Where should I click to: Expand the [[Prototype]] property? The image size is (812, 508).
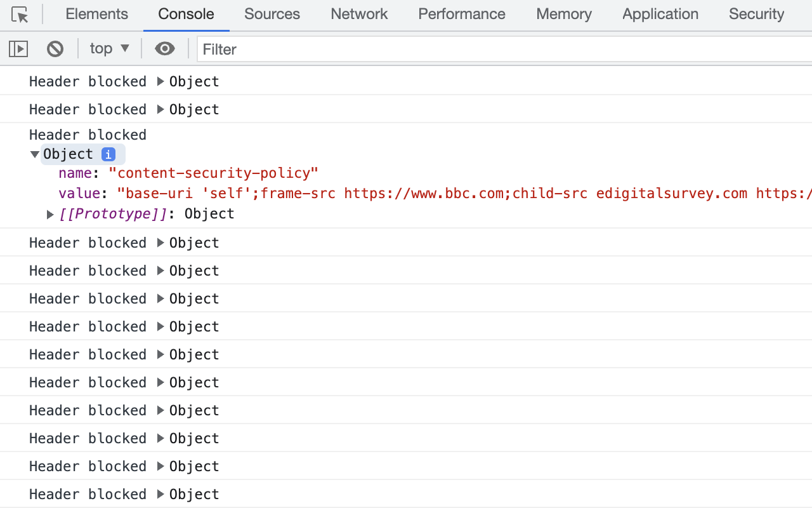tap(51, 215)
